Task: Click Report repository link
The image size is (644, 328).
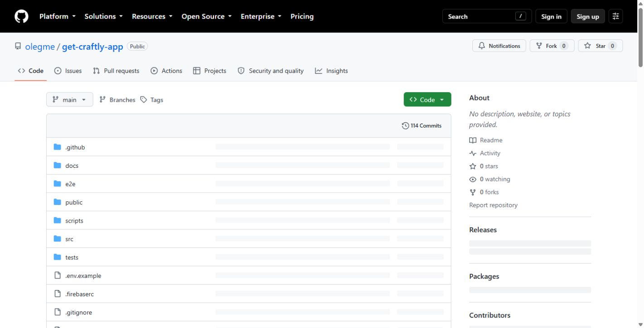Action: pyautogui.click(x=493, y=205)
